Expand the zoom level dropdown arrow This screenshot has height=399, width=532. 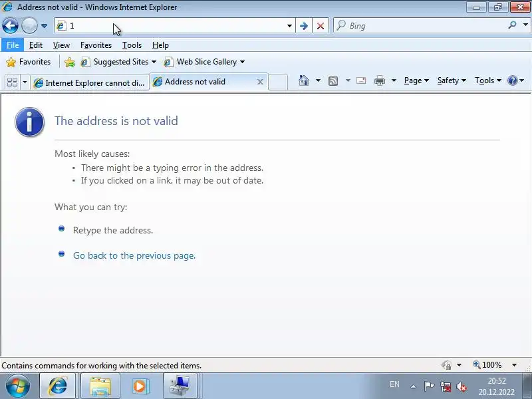[x=514, y=365]
